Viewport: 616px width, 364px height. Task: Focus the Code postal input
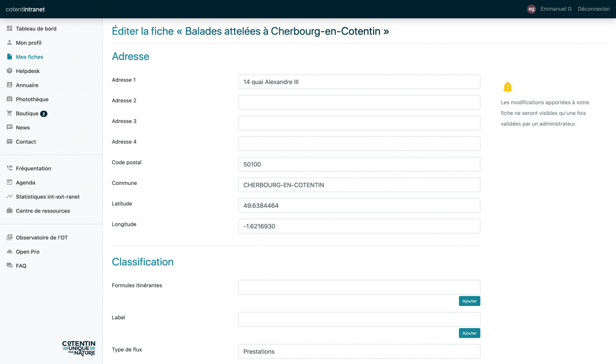(x=359, y=164)
